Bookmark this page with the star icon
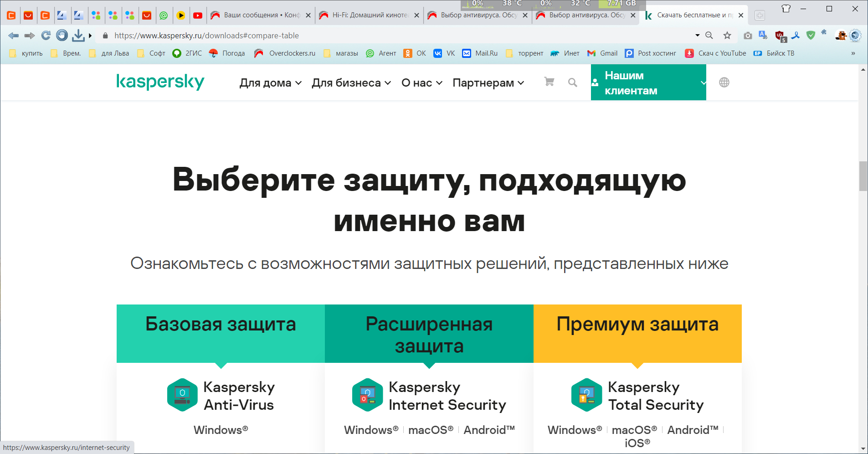 click(x=727, y=36)
